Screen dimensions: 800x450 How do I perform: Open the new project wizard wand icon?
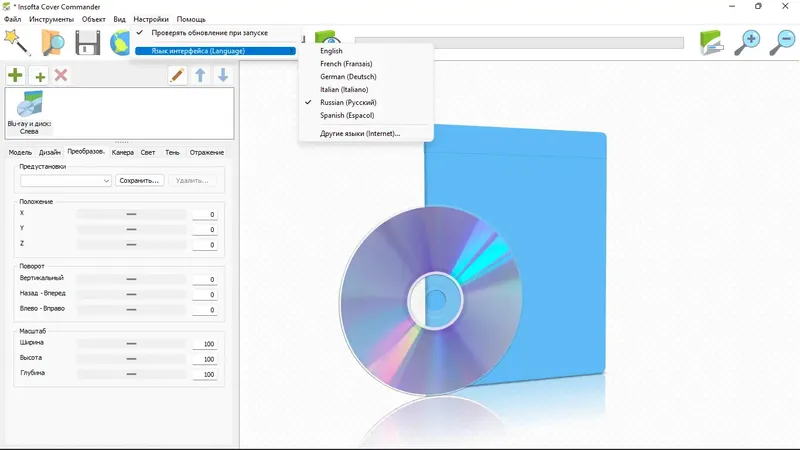click(17, 42)
